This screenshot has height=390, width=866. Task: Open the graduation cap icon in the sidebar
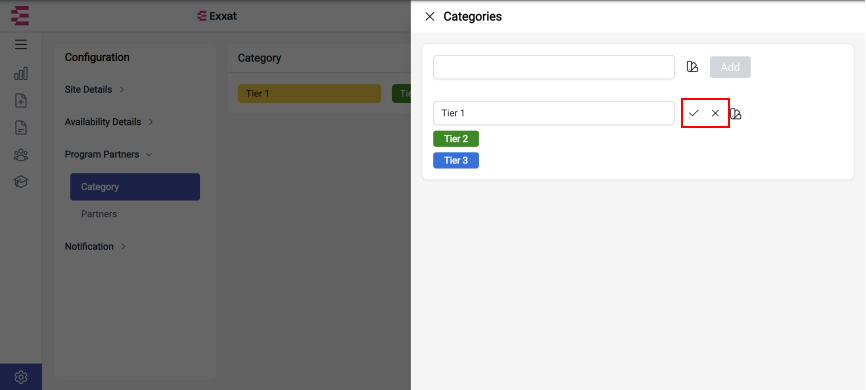[21, 182]
